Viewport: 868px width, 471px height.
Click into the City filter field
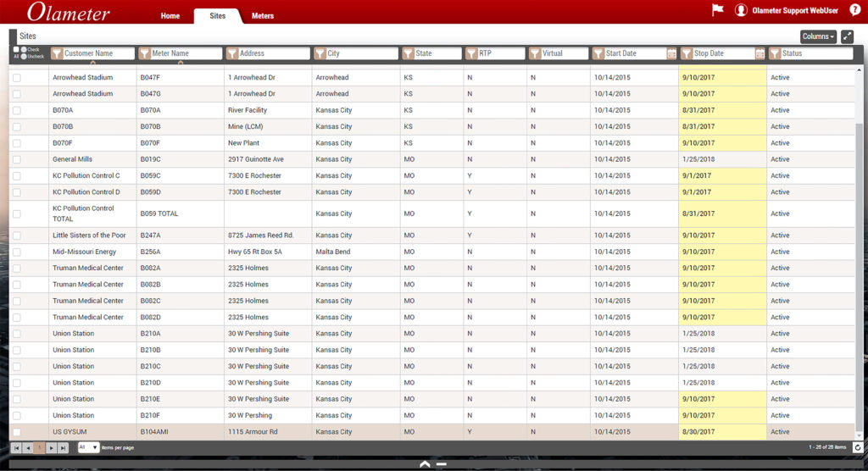coord(361,53)
